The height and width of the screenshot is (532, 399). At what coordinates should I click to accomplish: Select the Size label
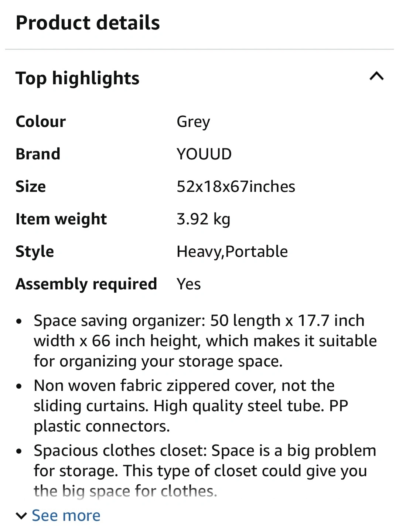[x=31, y=187]
